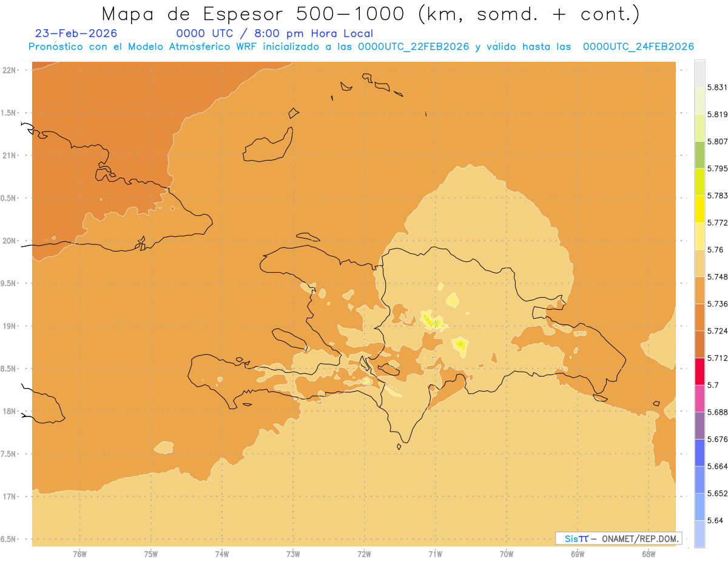Click the palest blue swatch below 5.64
Viewport: 728px width, 562px height.
pyautogui.click(x=699, y=534)
